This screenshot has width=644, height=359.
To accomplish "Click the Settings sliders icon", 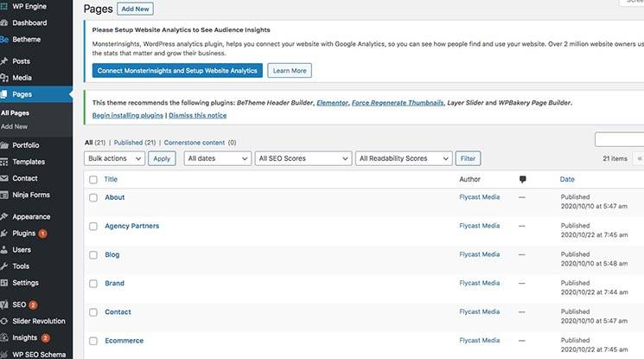I will (4, 283).
